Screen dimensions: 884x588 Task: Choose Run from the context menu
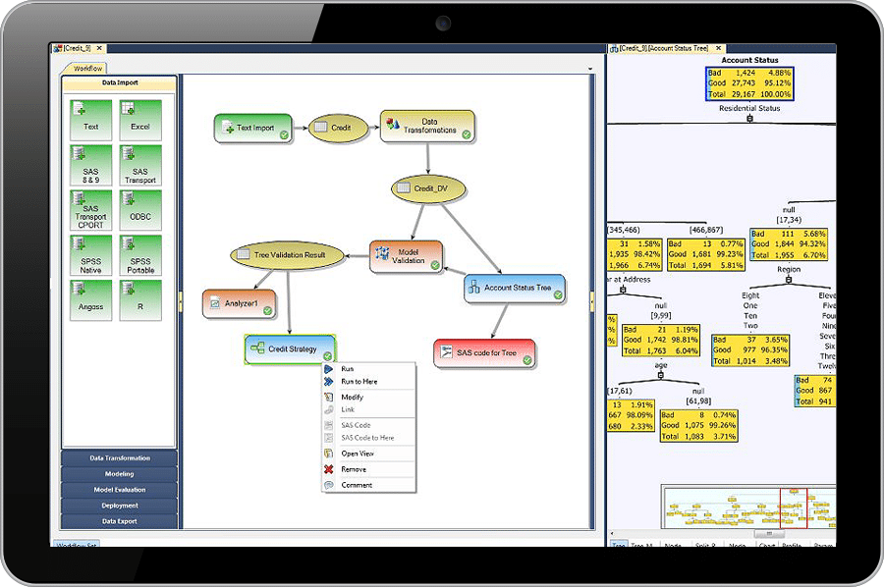pyautogui.click(x=348, y=369)
